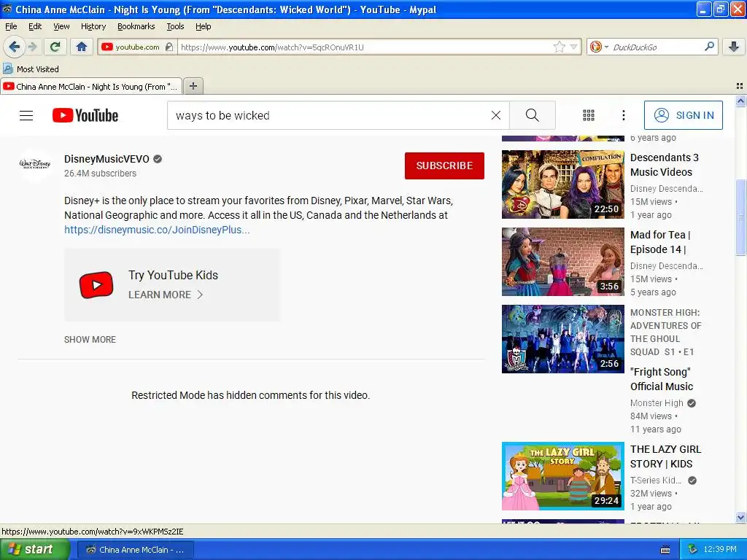The image size is (747, 560).
Task: Open the Most Visited bookmarks folder
Action: (31, 69)
